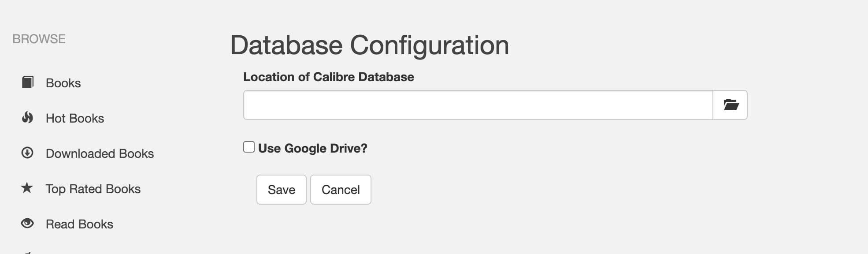
Task: Click the 'Location of Calibre Database' label
Action: 328,77
